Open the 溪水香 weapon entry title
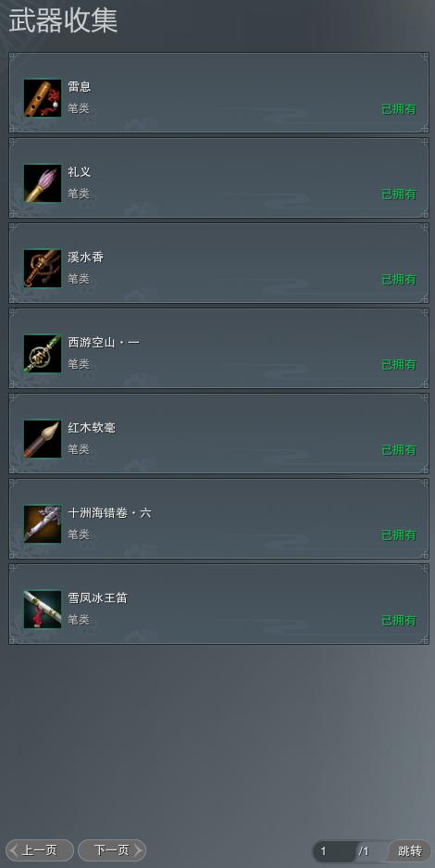The height and width of the screenshot is (868, 435). pyautogui.click(x=86, y=257)
